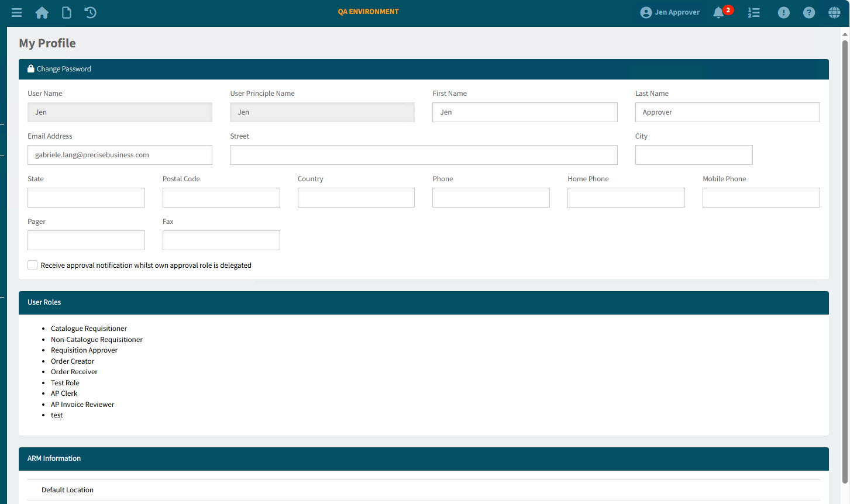Open the Jen Approver user menu

tap(670, 12)
